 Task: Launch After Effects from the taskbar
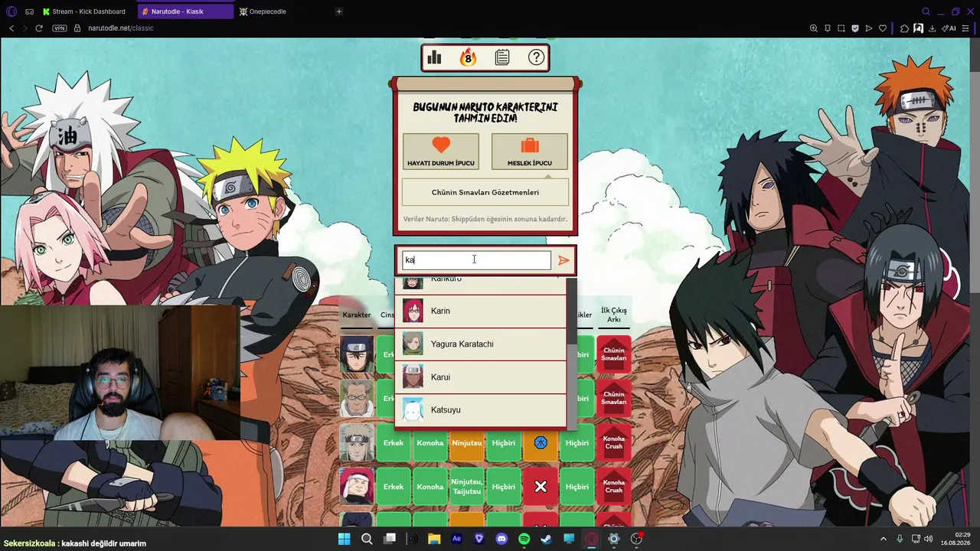tap(457, 539)
